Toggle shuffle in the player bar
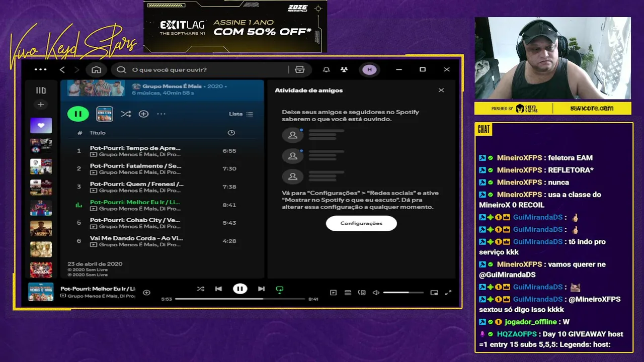The height and width of the screenshot is (362, 644). click(201, 289)
